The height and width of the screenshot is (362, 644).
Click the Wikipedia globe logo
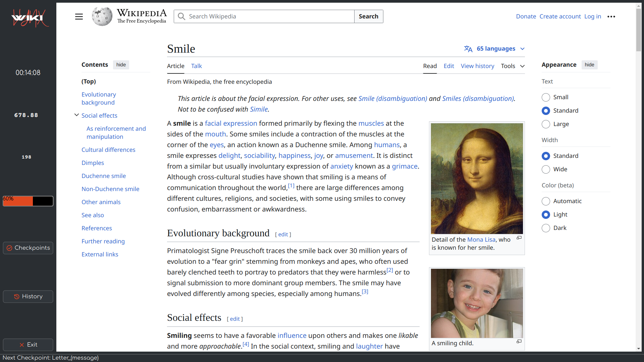[102, 16]
